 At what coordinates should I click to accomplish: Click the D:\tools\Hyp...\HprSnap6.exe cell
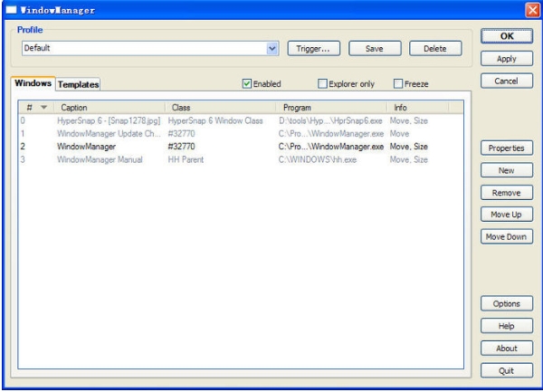pos(330,120)
